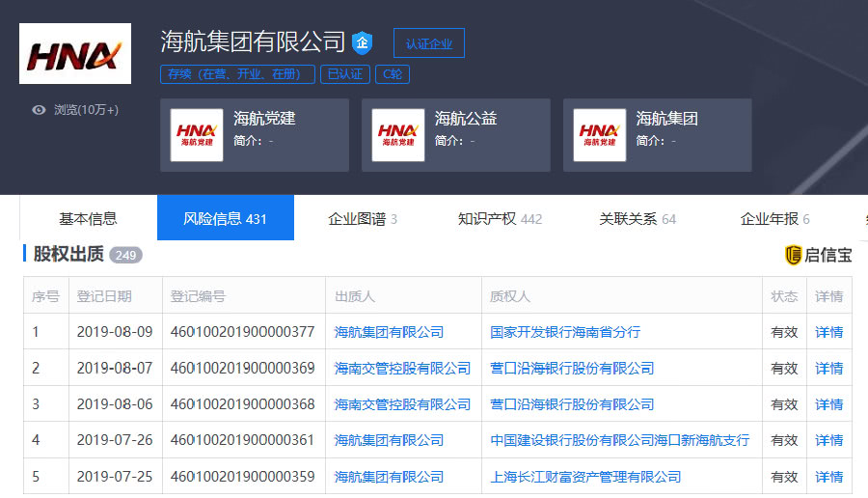
Task: Click the eye icon beside 浏览(10万+)
Action: pos(39,110)
